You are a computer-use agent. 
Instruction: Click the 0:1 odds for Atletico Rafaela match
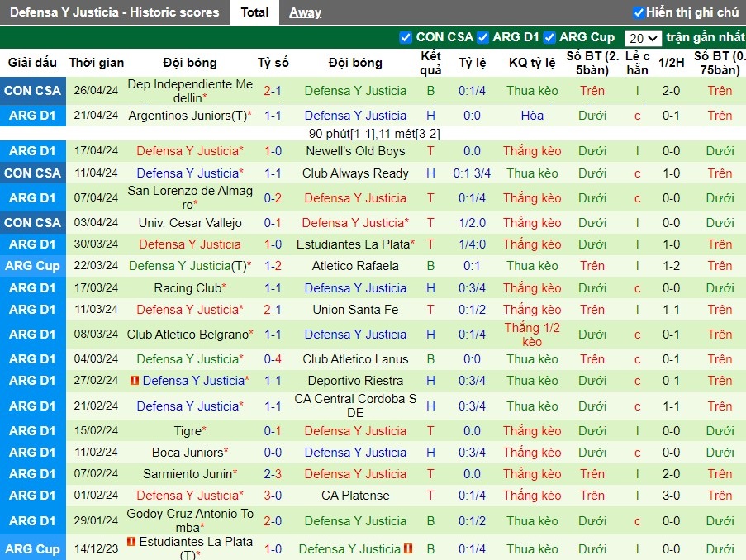point(472,266)
